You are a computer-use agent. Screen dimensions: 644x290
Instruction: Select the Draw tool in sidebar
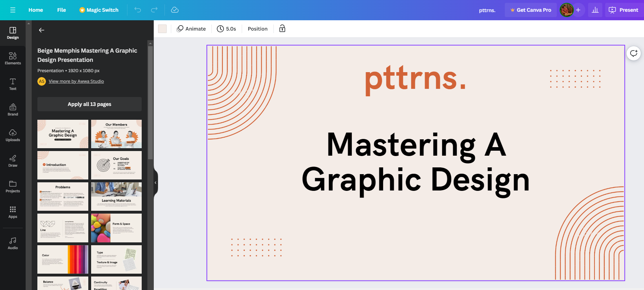click(x=13, y=161)
